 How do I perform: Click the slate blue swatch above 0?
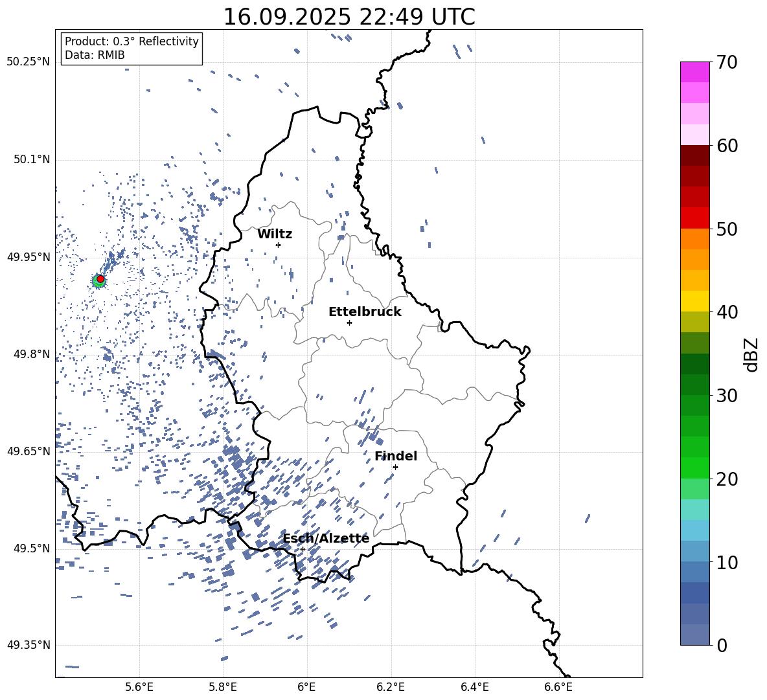pos(694,635)
